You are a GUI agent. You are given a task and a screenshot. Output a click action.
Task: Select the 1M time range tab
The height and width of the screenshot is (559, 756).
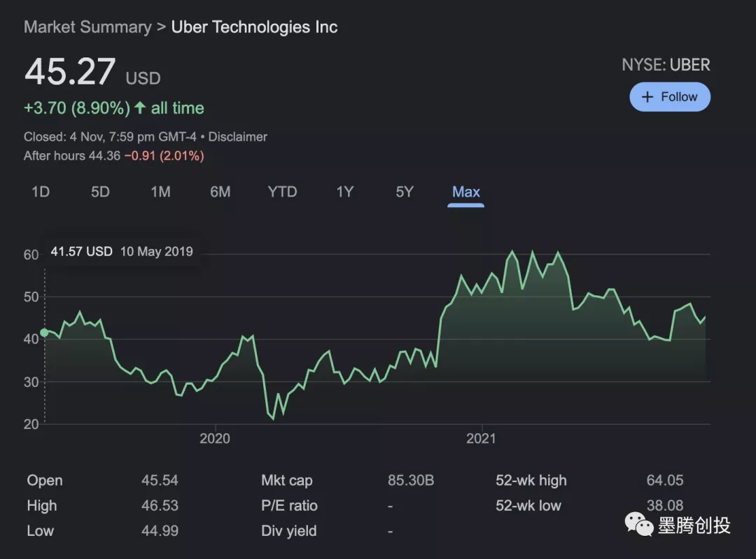(x=160, y=192)
